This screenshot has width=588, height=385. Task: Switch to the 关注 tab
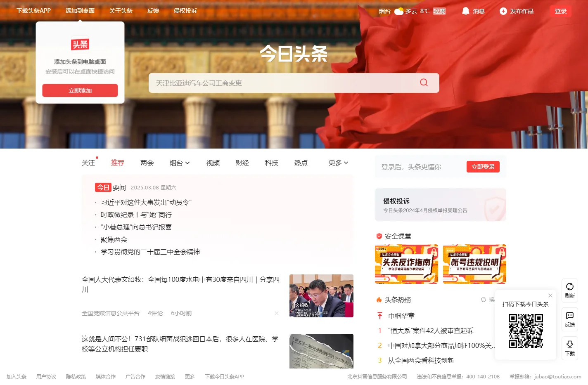[x=88, y=163]
